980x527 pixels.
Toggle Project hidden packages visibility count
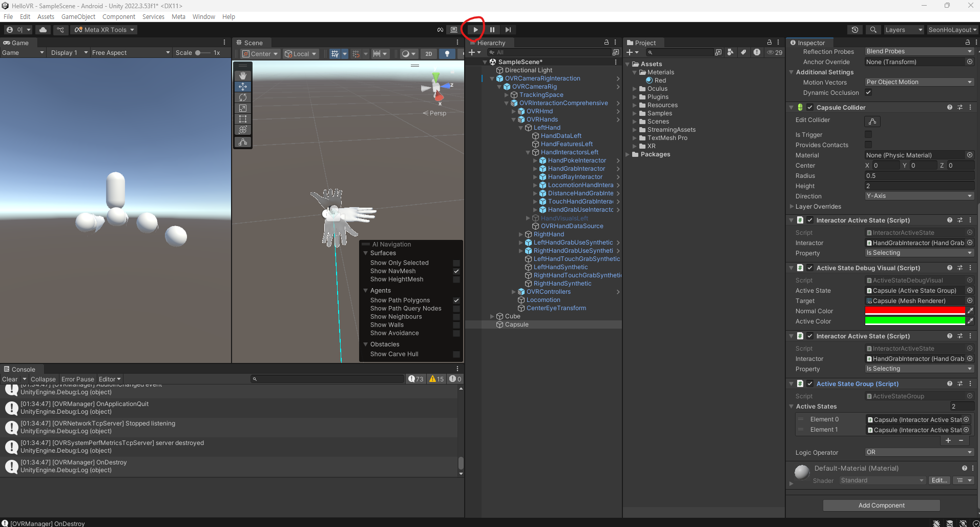[x=775, y=52]
